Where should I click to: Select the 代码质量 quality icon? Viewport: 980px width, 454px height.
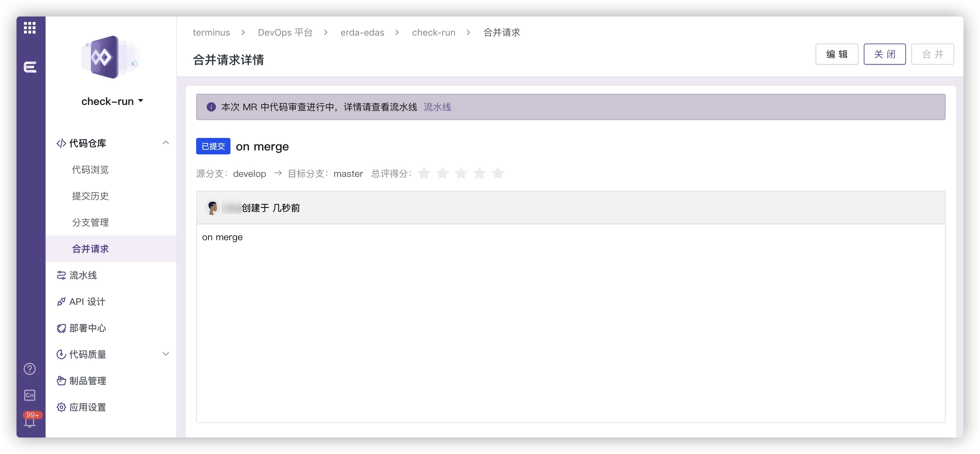click(61, 354)
